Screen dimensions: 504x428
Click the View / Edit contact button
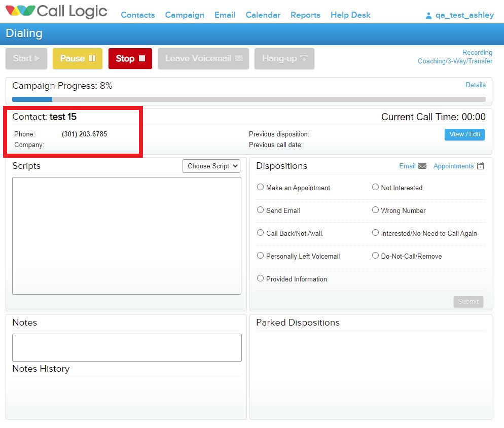464,134
